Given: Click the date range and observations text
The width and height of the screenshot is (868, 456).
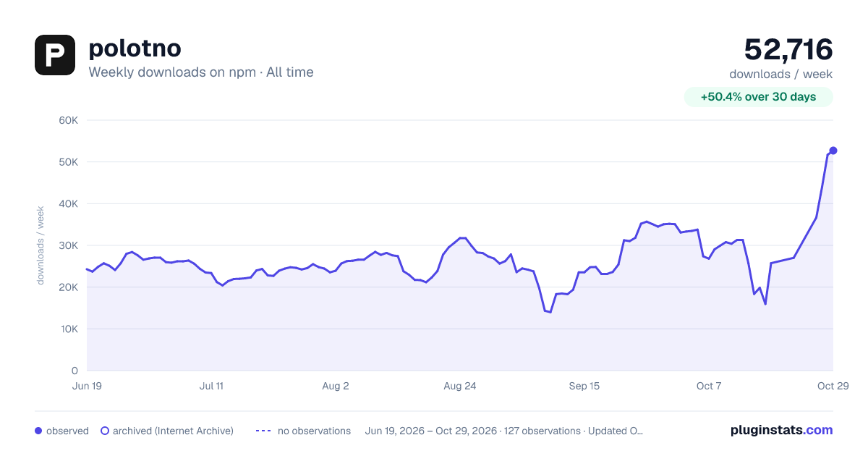Looking at the screenshot, I should point(504,431).
